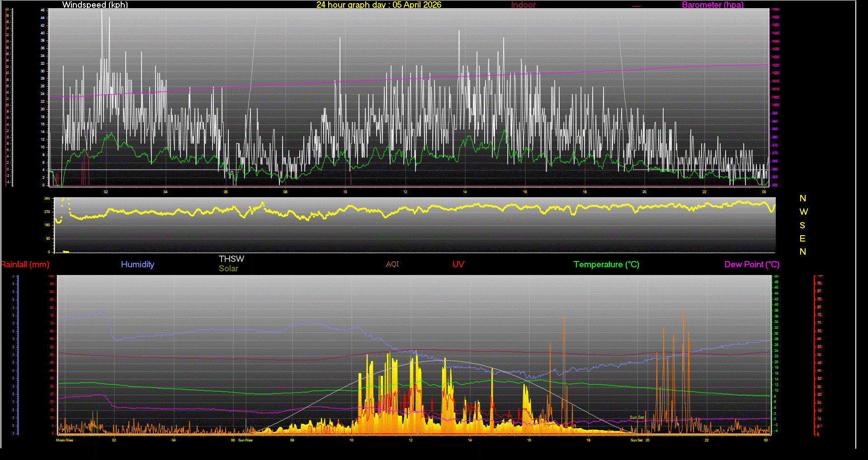868x460 pixels.
Task: Click the UV legend label
Action: [458, 265]
